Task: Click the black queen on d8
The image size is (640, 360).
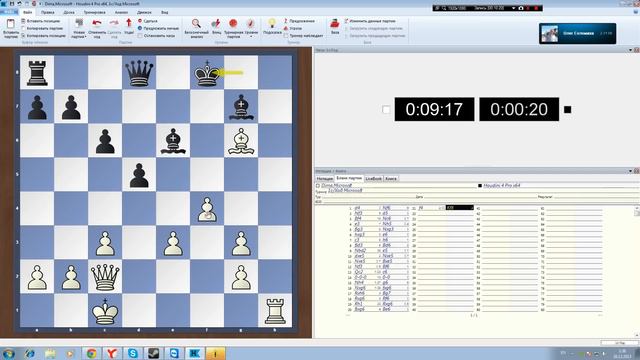Action: click(139, 73)
